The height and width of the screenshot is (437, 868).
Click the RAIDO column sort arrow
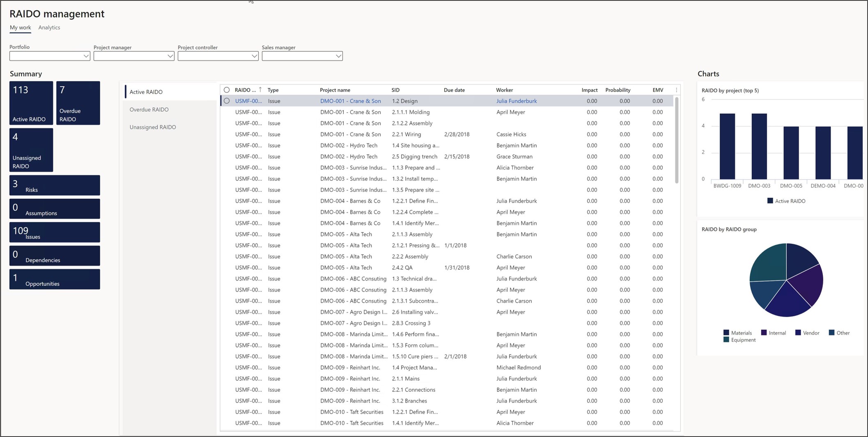tap(260, 90)
